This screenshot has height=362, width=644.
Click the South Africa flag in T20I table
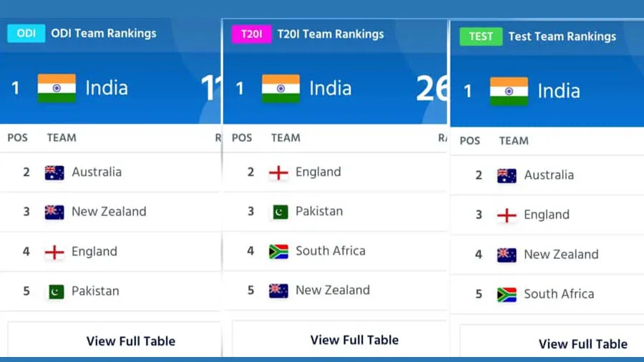(x=278, y=251)
